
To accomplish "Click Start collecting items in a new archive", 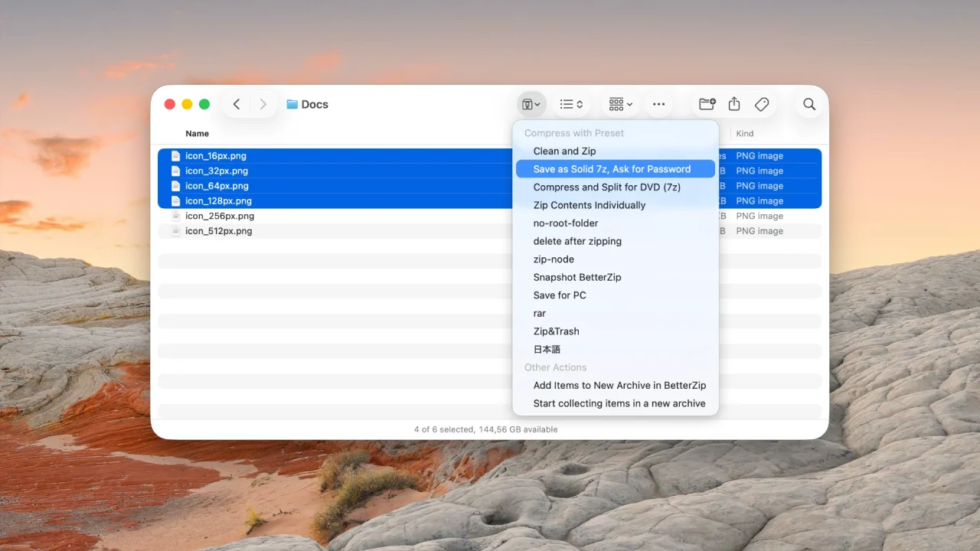I will (x=616, y=403).
